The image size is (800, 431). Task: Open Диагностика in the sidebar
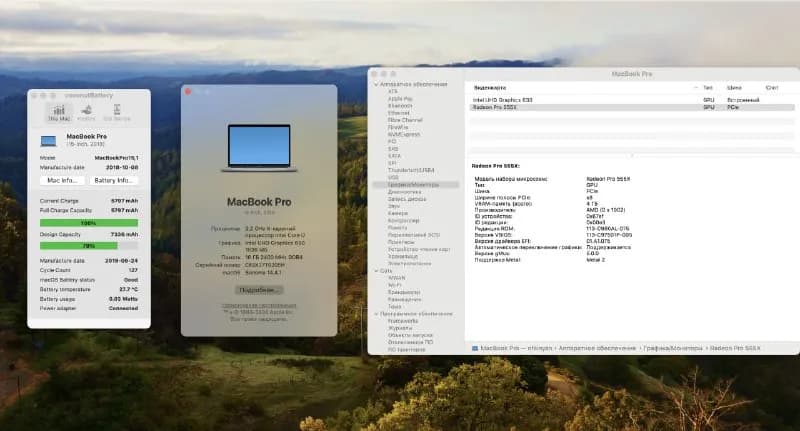405,192
